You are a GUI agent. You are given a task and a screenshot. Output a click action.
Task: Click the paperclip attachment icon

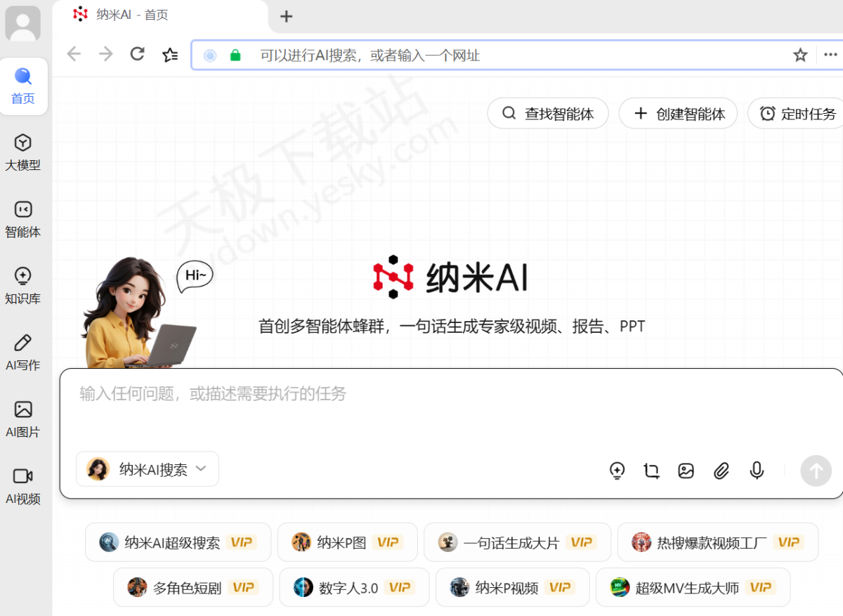pyautogui.click(x=721, y=471)
